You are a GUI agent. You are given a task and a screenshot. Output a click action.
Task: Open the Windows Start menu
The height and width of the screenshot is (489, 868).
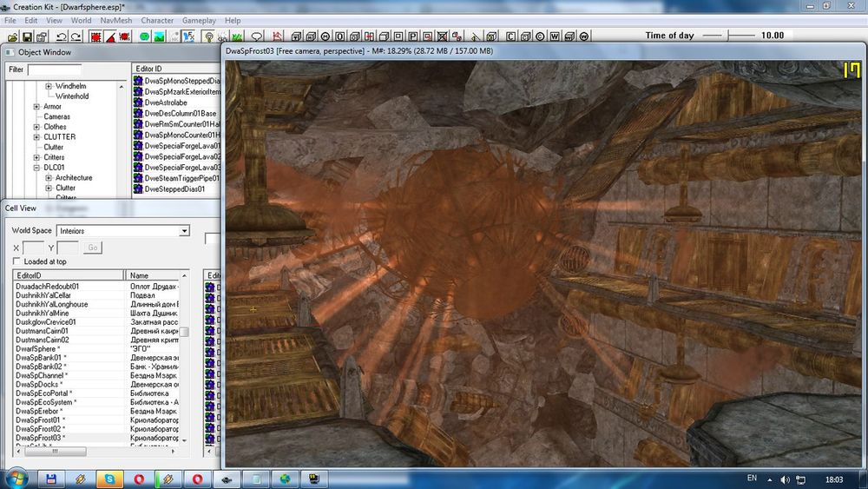point(16,479)
